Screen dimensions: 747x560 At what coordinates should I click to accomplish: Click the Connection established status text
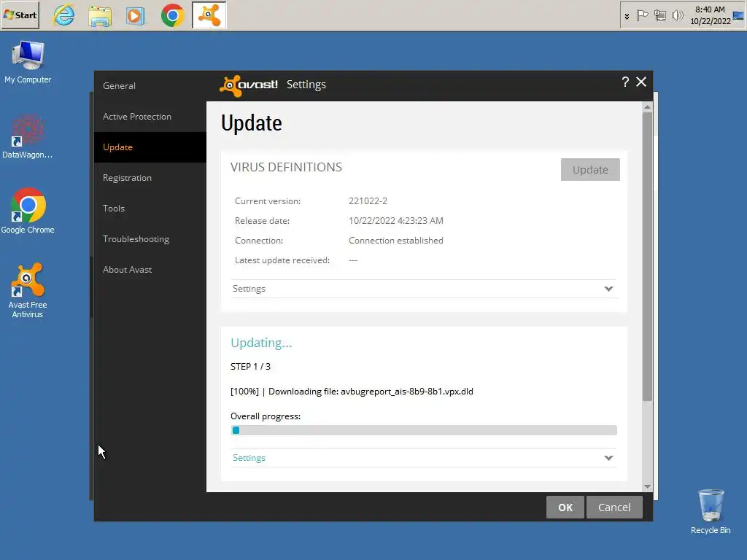tap(396, 241)
